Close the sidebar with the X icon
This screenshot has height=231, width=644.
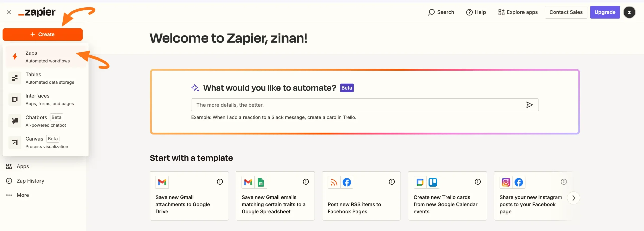tap(9, 12)
